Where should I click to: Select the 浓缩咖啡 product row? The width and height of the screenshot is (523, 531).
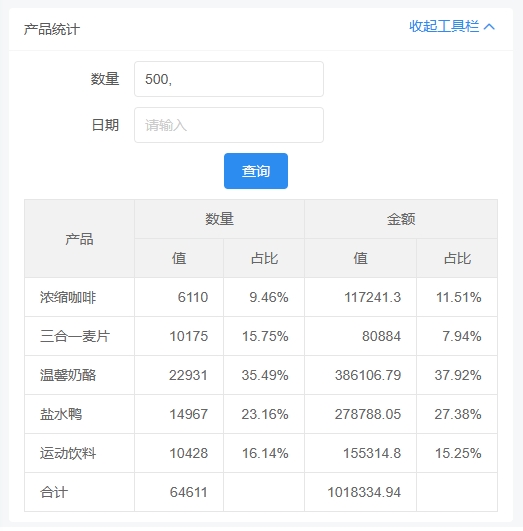[261, 297]
